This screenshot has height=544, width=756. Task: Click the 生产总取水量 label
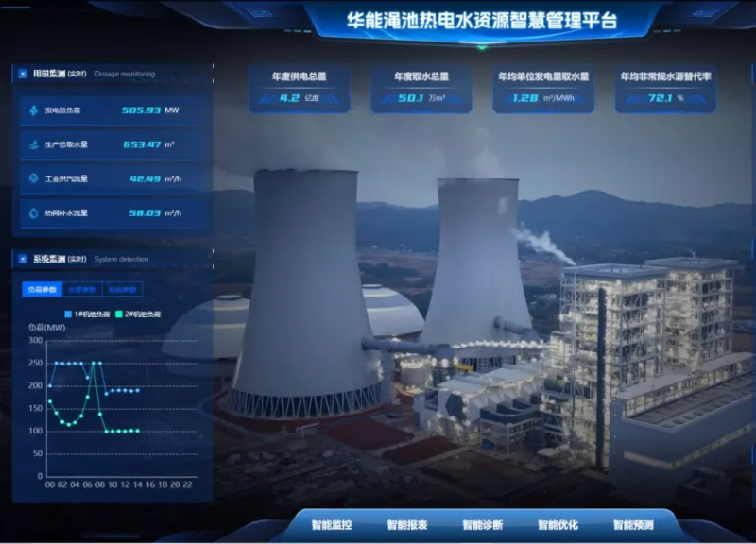[x=66, y=144]
